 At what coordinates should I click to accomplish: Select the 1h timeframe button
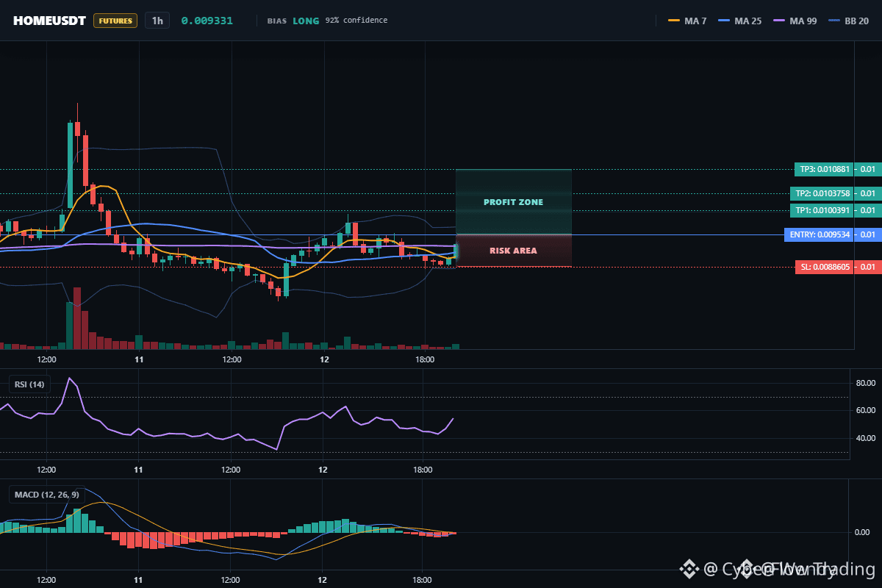click(157, 21)
